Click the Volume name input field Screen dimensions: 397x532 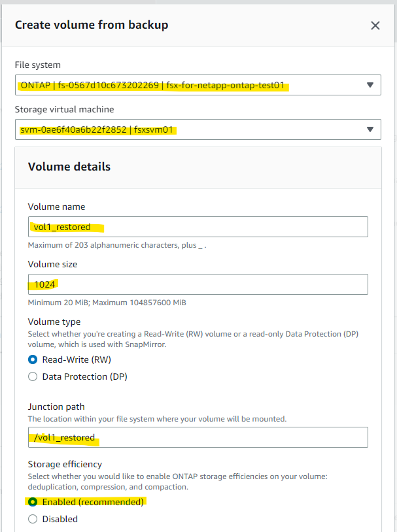pyautogui.click(x=198, y=227)
